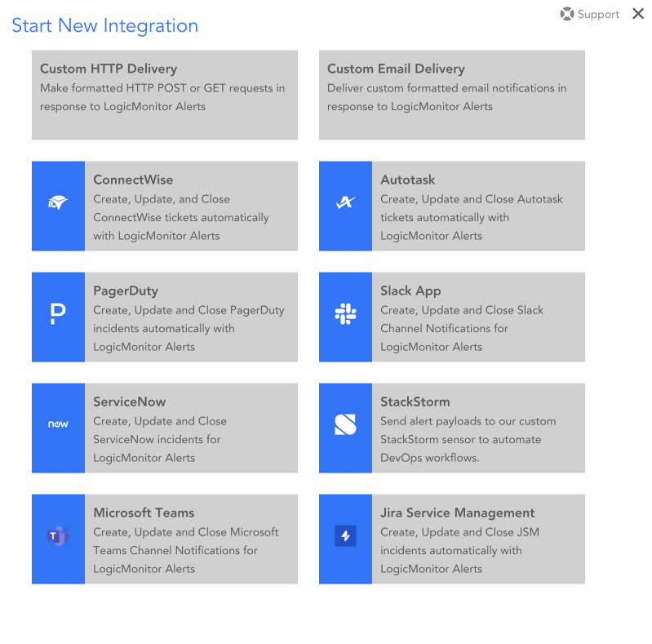Click the PagerDuty integration title
652x644 pixels.
coord(126,291)
